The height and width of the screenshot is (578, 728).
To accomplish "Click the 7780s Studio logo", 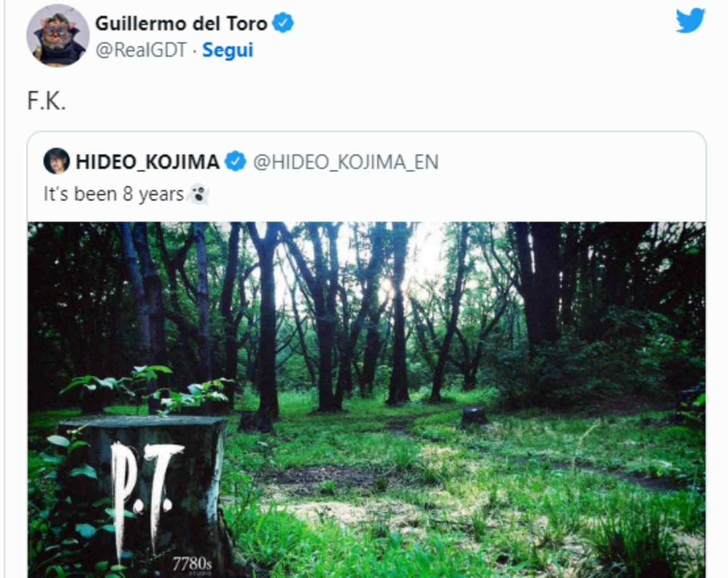I will [192, 565].
